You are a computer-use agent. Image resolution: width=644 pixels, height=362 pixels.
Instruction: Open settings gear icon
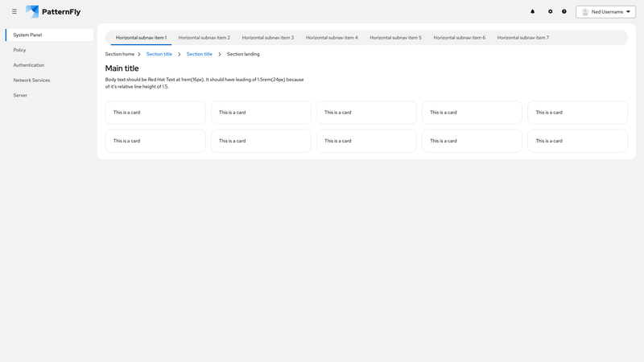[x=550, y=11]
